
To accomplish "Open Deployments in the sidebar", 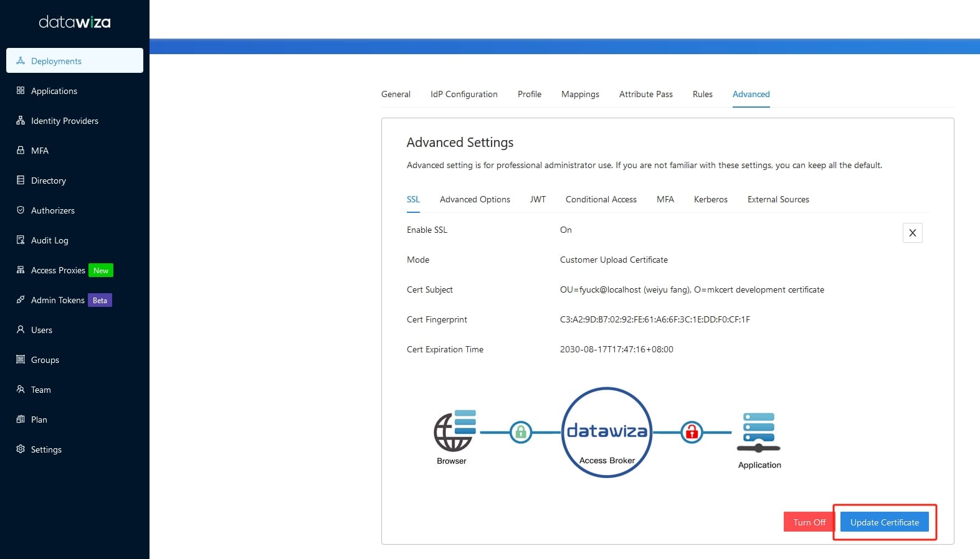I will click(x=75, y=60).
